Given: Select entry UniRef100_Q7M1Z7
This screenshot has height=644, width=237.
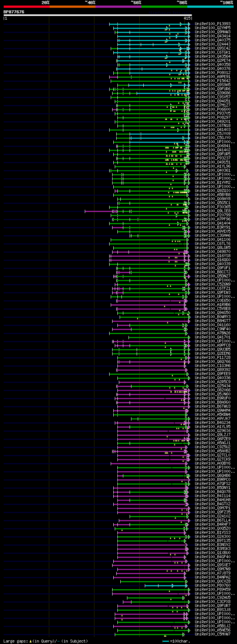Looking at the screenshot, I should [x=213, y=105].
